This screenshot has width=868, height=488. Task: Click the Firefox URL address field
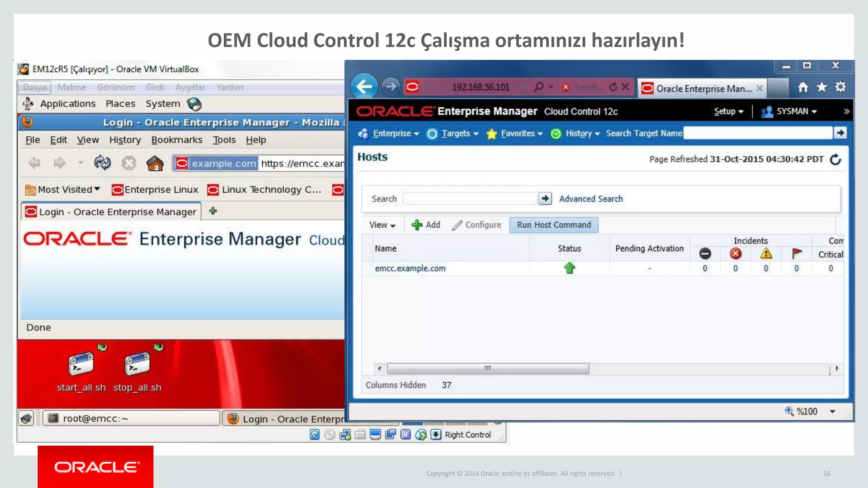pos(302,163)
